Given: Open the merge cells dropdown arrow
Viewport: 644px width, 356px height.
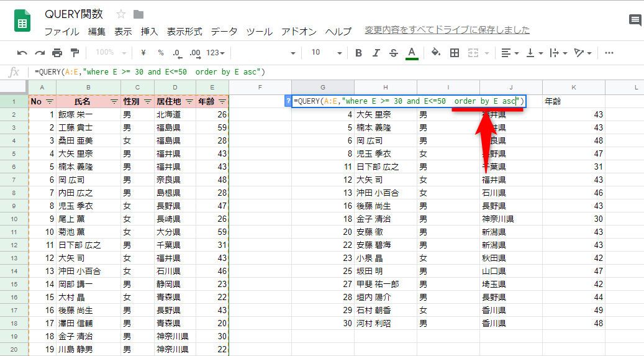Looking at the screenshot, I should tap(487, 53).
